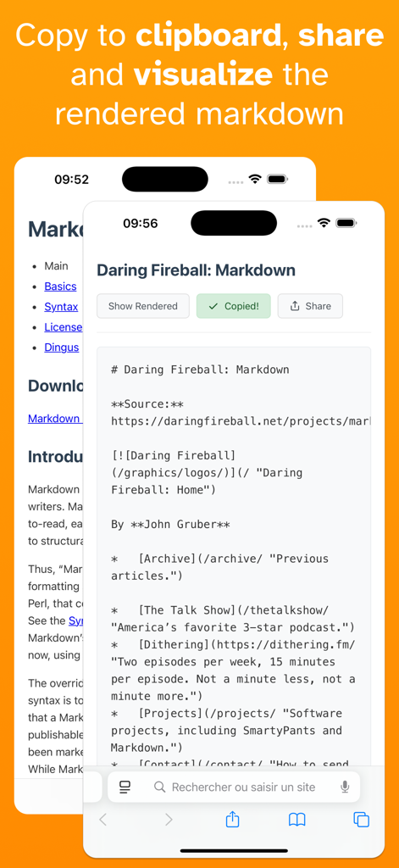
Task: Tap '[The Talk Show](/thetalkshow/' line
Action: coord(219,610)
